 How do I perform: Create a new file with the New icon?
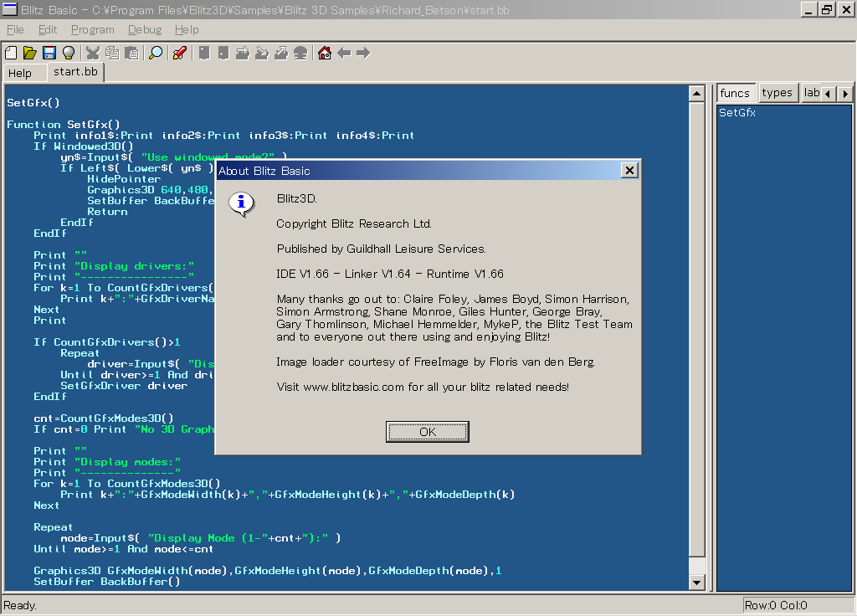pos(11,53)
